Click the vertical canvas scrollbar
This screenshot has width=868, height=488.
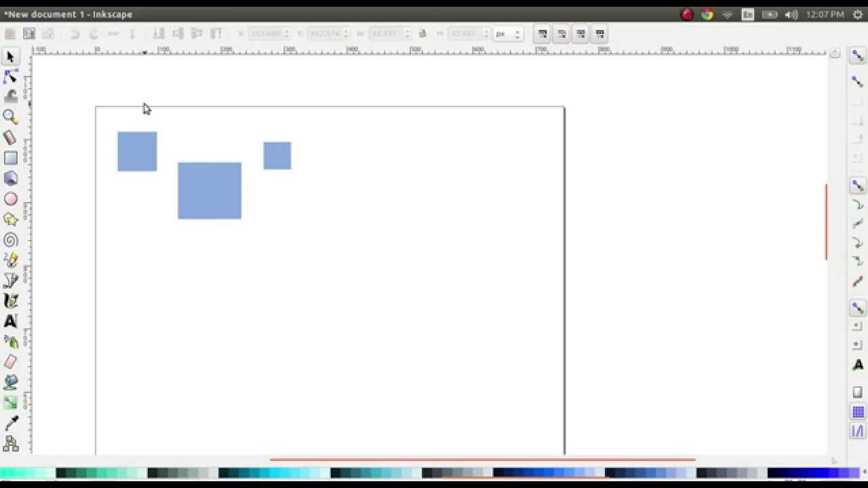point(826,221)
